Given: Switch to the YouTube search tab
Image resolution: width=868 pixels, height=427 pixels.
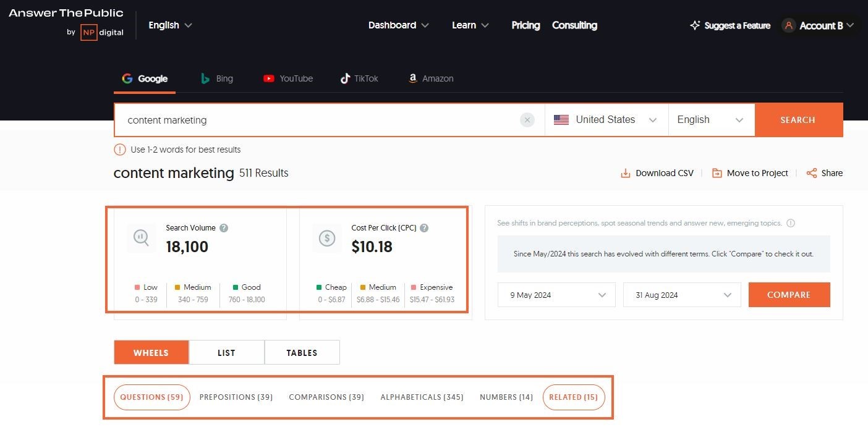Looking at the screenshot, I should coord(288,78).
